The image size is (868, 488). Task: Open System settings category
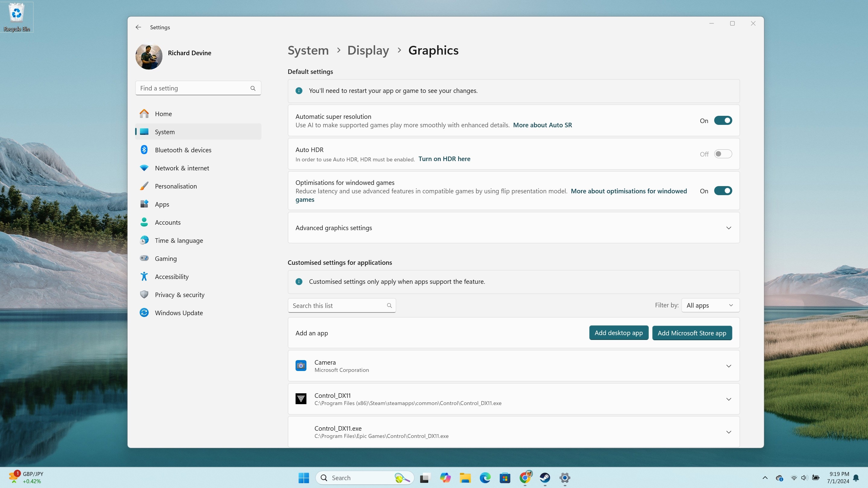tap(165, 132)
